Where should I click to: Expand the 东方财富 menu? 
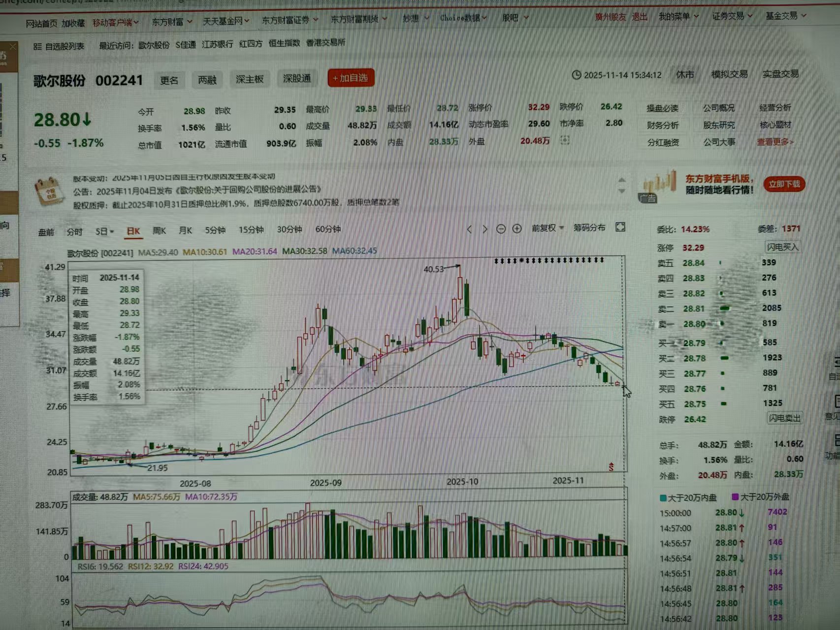(x=172, y=22)
